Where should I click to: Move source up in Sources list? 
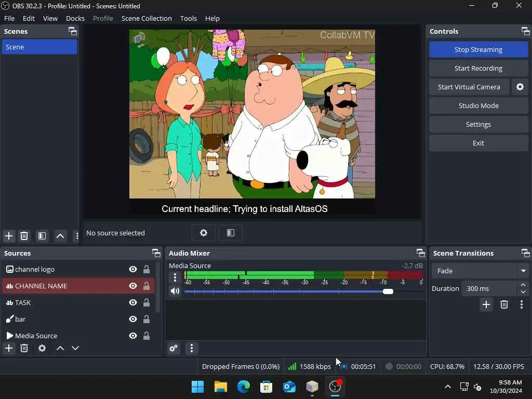[60, 348]
